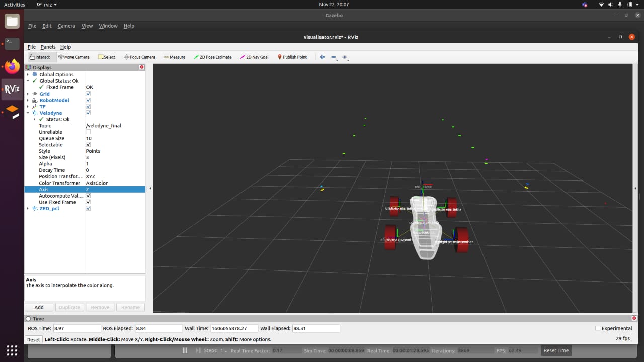The width and height of the screenshot is (644, 362).
Task: Uncheck the ZED_pcl display
Action: coord(88,208)
